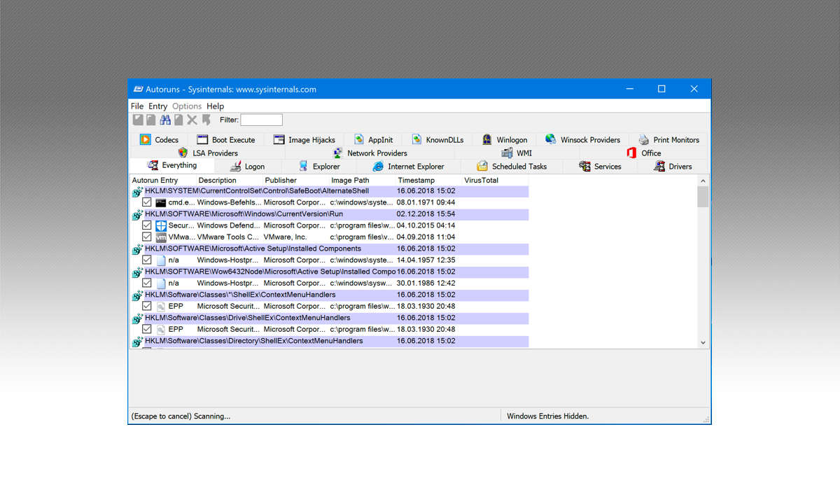Image resolution: width=840 pixels, height=504 pixels.
Task: Click the 'Windows Entries Hidden.' status text
Action: [547, 416]
